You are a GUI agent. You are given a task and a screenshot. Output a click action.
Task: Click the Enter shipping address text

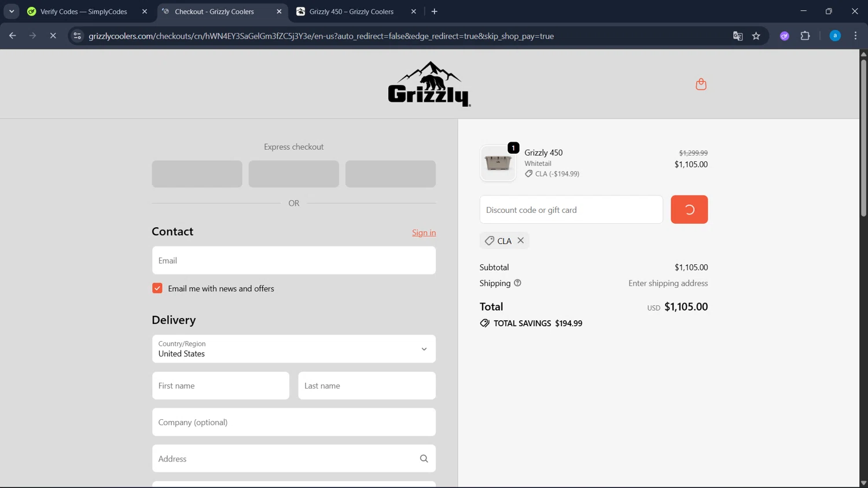(x=668, y=283)
